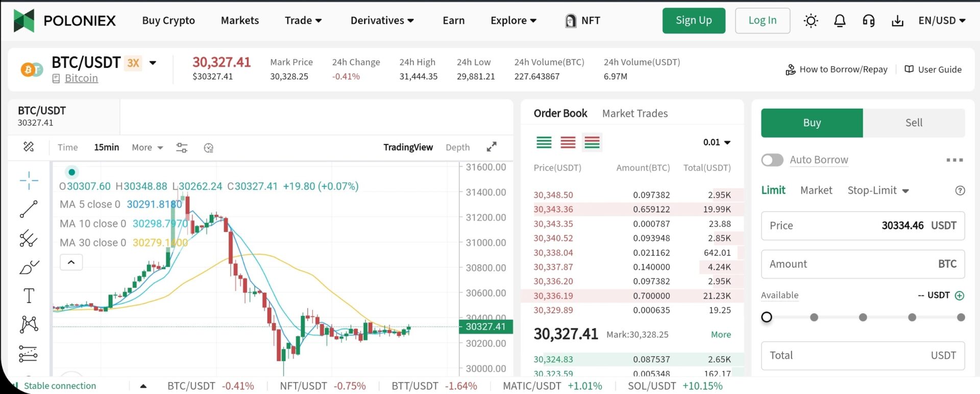Click the green indicator dot on chart
This screenshot has height=394, width=980.
tap(72, 172)
